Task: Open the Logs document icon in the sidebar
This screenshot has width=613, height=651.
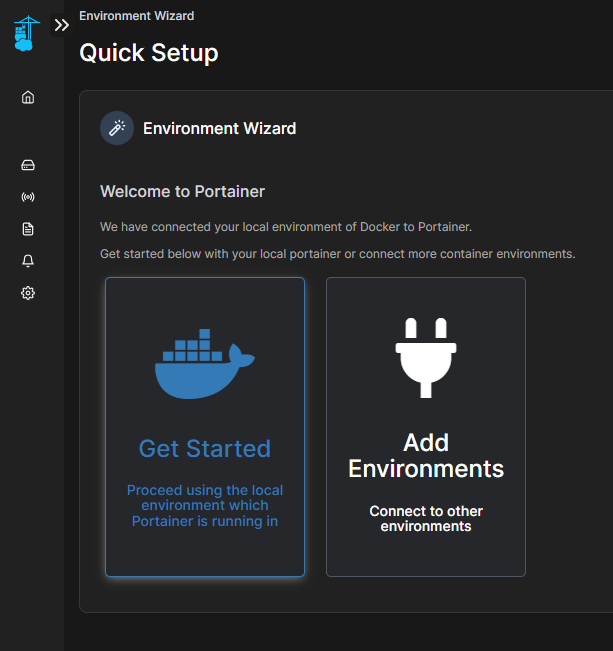Action: [x=28, y=229]
